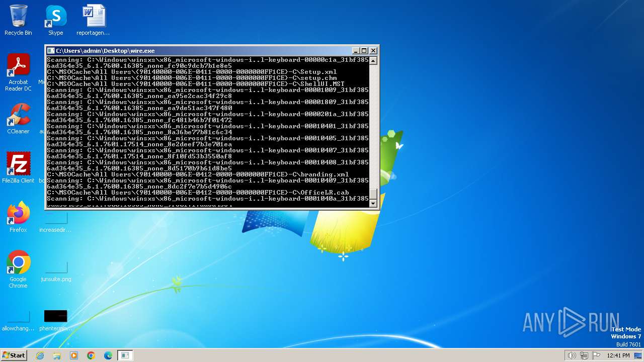This screenshot has height=362, width=644.
Task: Click the console line ending setup.chm
Action: (x=192, y=78)
